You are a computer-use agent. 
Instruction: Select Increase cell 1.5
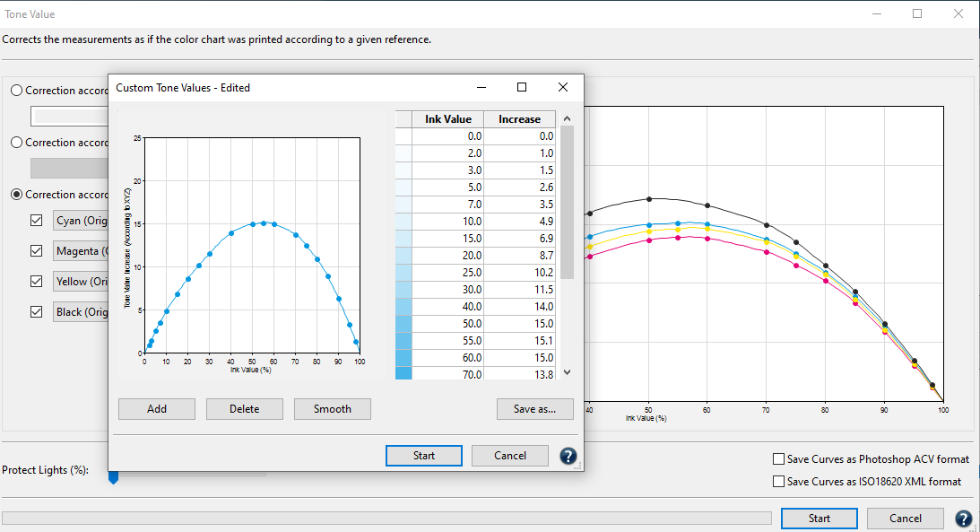coord(520,170)
